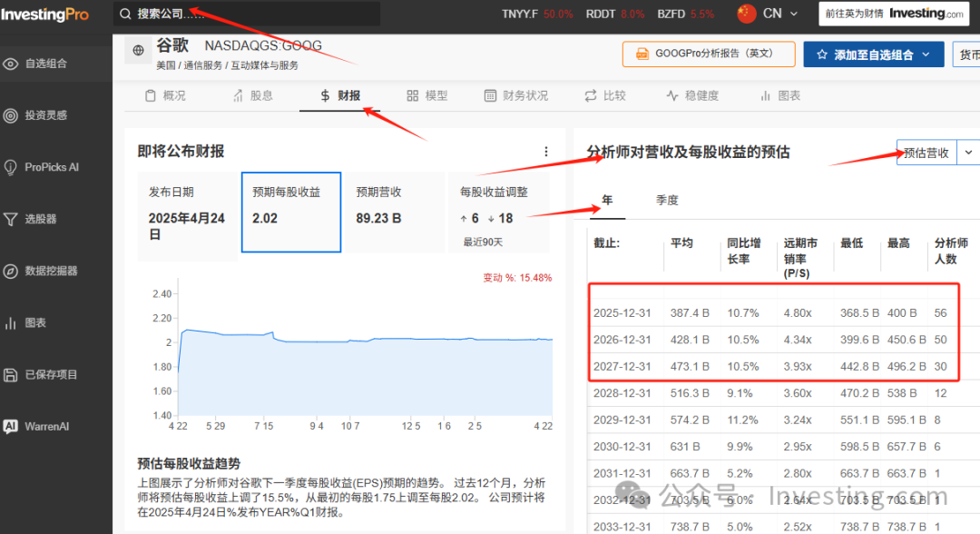Click the AI icon for WarrenAI

(11, 427)
